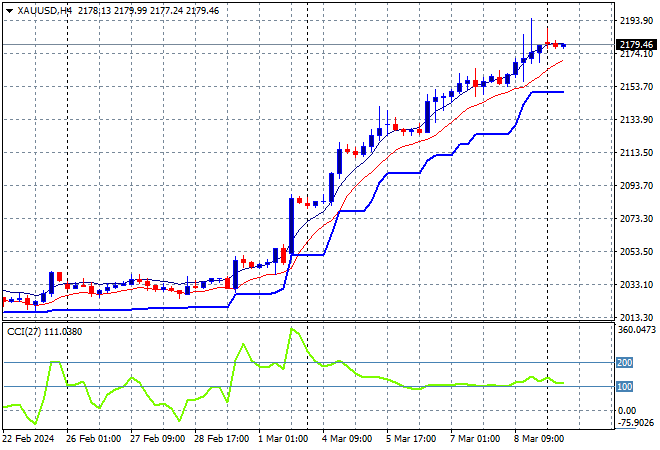
Task: Click the triangle arrow beside XAUUSD,H4
Action: 9,9
